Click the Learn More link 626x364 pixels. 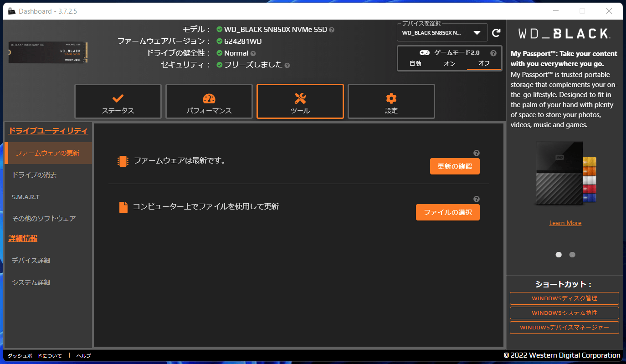pyautogui.click(x=565, y=223)
